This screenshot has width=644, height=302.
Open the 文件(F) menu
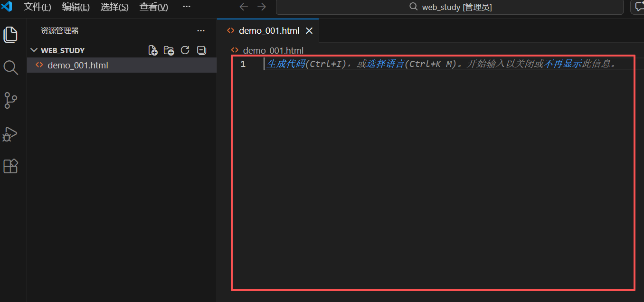pyautogui.click(x=38, y=7)
